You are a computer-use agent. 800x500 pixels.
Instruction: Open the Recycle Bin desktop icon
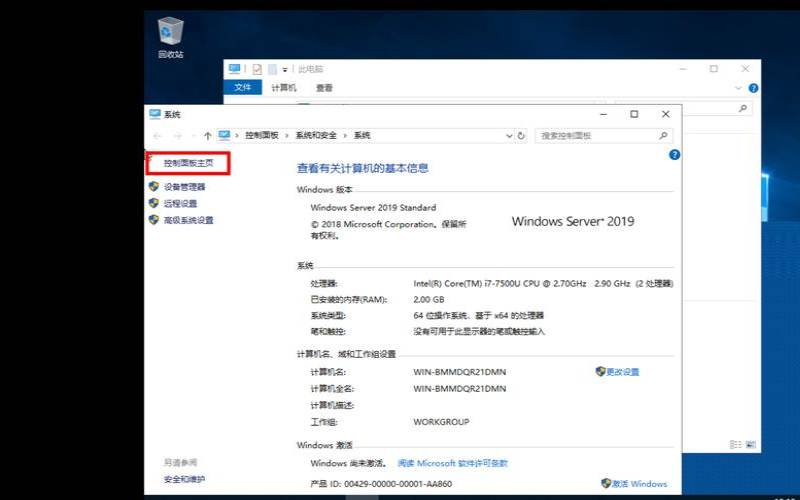click(x=171, y=34)
